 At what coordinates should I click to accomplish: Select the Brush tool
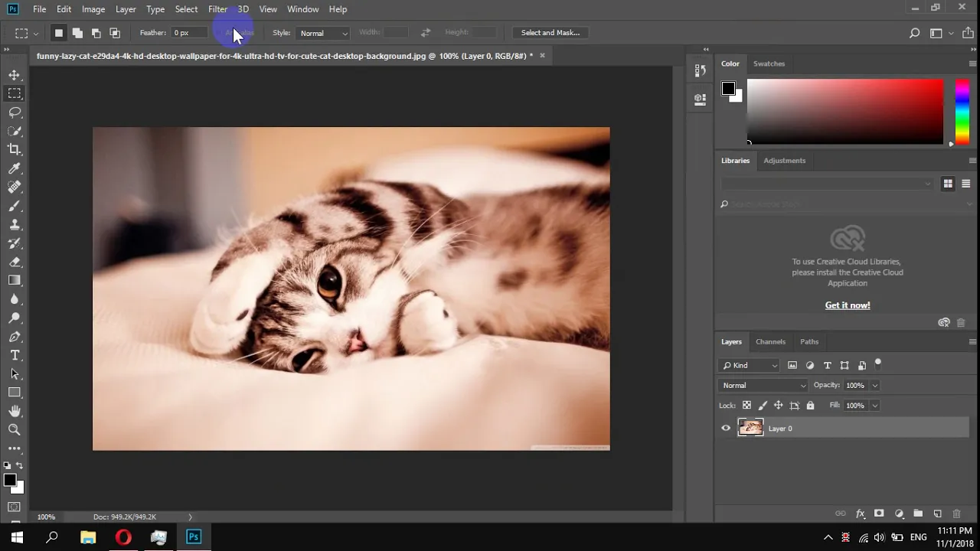(x=15, y=206)
